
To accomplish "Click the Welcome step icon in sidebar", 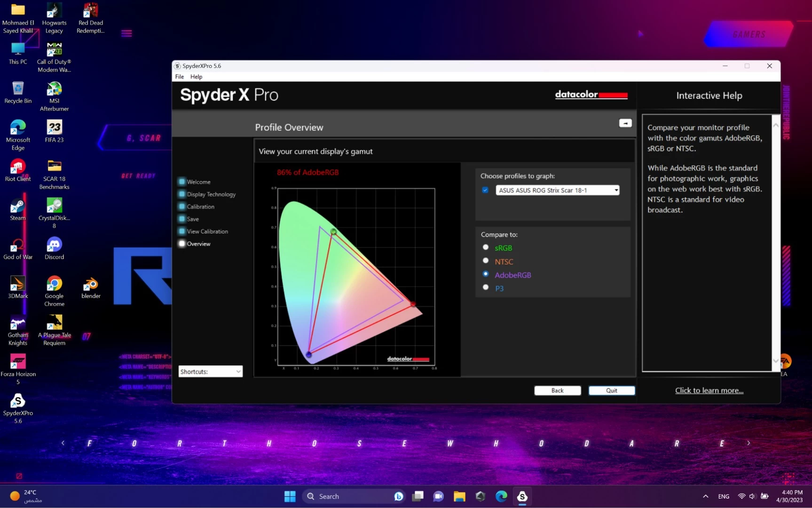I will 181,182.
